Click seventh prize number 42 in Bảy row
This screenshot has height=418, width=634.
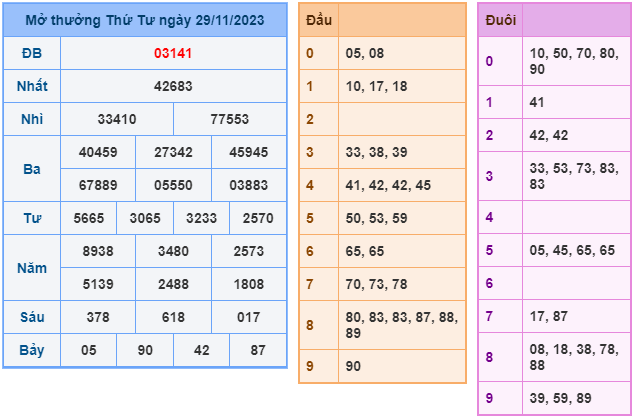tap(201, 350)
